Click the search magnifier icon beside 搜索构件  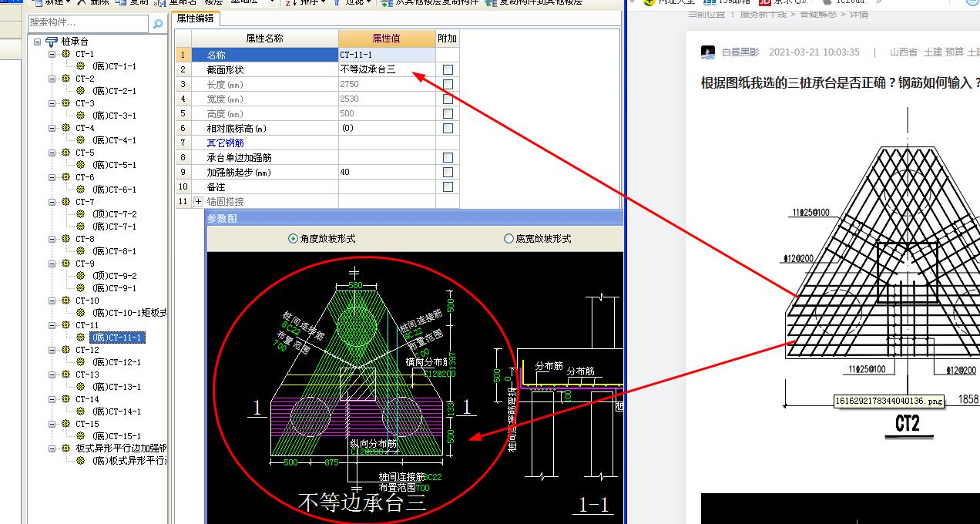click(158, 24)
